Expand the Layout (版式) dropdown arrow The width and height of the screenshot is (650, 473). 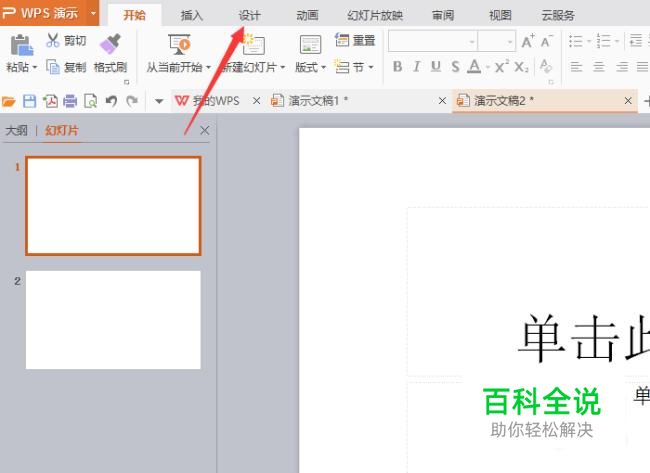[324, 67]
